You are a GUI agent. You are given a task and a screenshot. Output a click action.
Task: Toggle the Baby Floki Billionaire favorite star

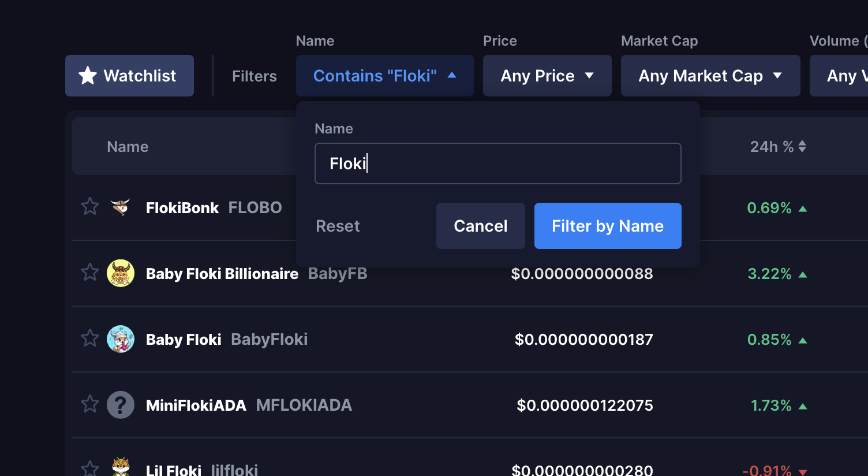coord(90,272)
